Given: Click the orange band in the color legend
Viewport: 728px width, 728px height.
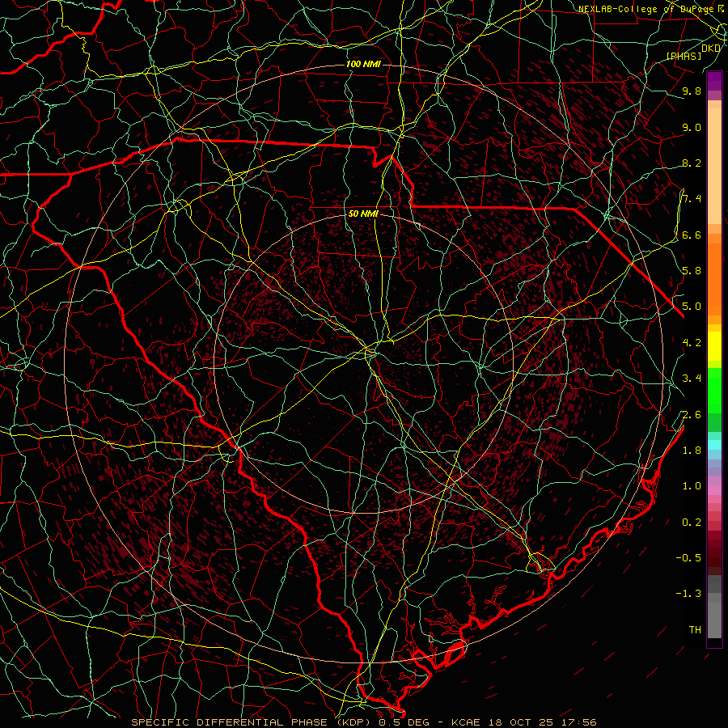Looking at the screenshot, I should (714, 279).
